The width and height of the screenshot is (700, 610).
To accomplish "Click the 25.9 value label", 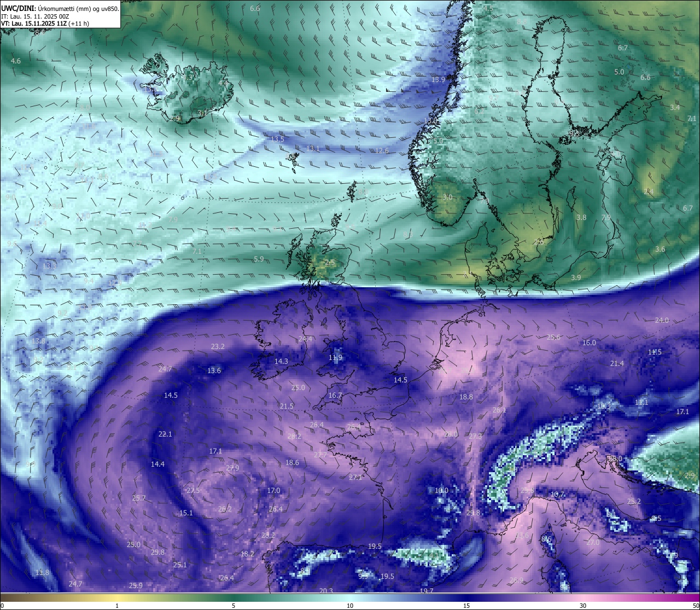I will pos(136,585).
